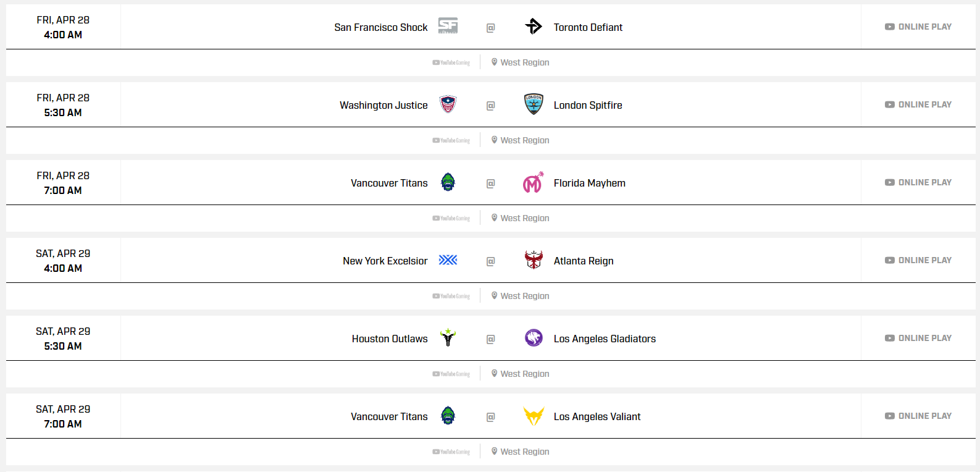
Task: Select the Florida Mayhem team name
Action: click(x=589, y=183)
